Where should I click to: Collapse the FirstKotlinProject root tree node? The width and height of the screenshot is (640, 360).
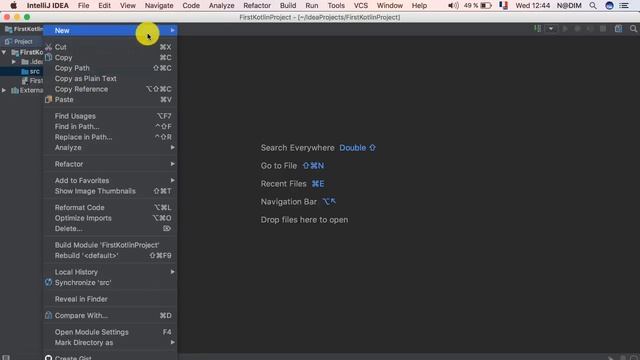pos(4,52)
